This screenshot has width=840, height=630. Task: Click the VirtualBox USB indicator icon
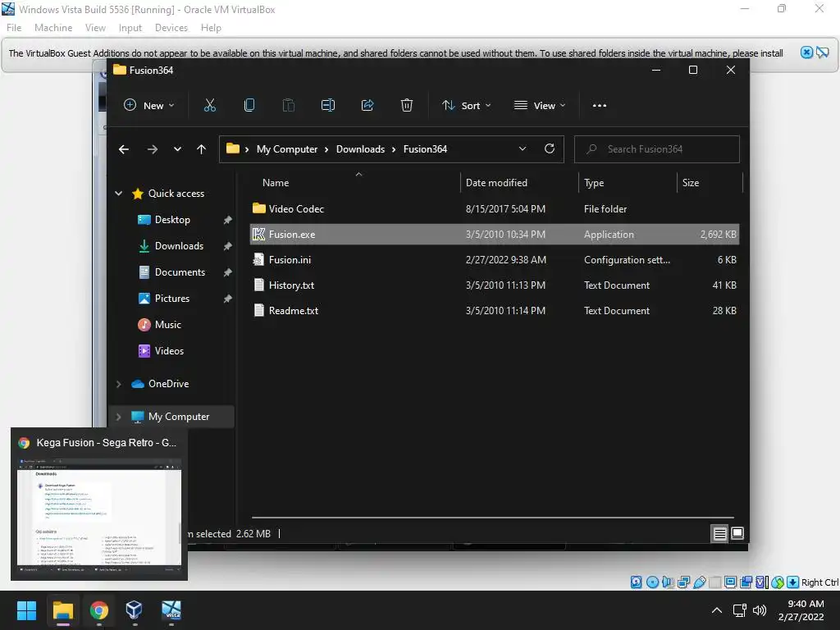pyautogui.click(x=699, y=582)
